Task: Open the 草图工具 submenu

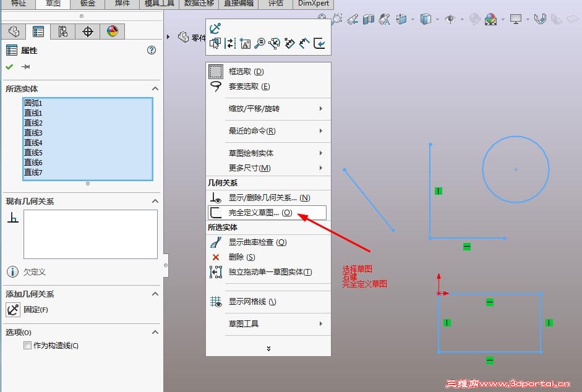Action: click(x=268, y=324)
